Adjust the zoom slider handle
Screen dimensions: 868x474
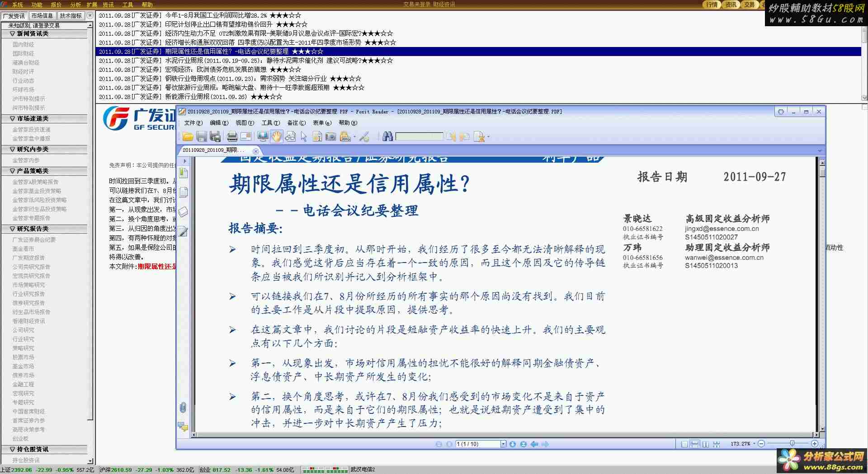(792, 444)
